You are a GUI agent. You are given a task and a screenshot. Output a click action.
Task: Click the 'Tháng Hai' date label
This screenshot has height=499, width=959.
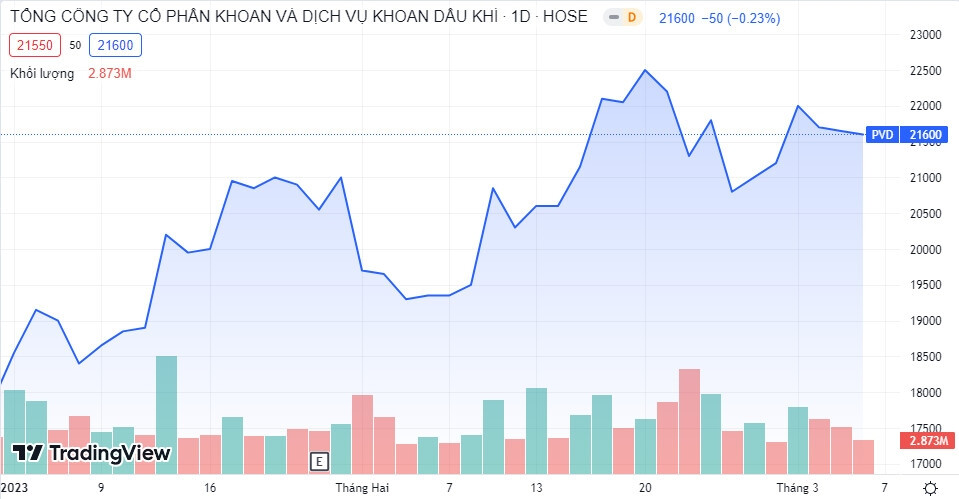click(362, 488)
